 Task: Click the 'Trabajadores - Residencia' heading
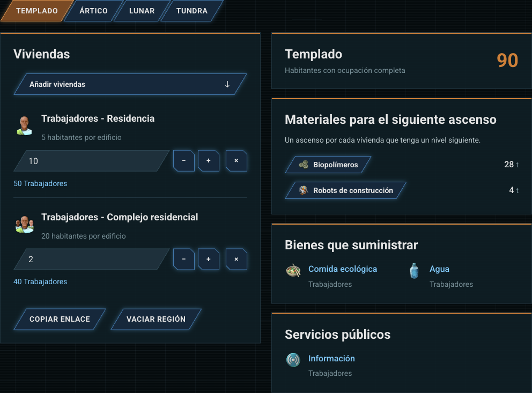coord(98,118)
